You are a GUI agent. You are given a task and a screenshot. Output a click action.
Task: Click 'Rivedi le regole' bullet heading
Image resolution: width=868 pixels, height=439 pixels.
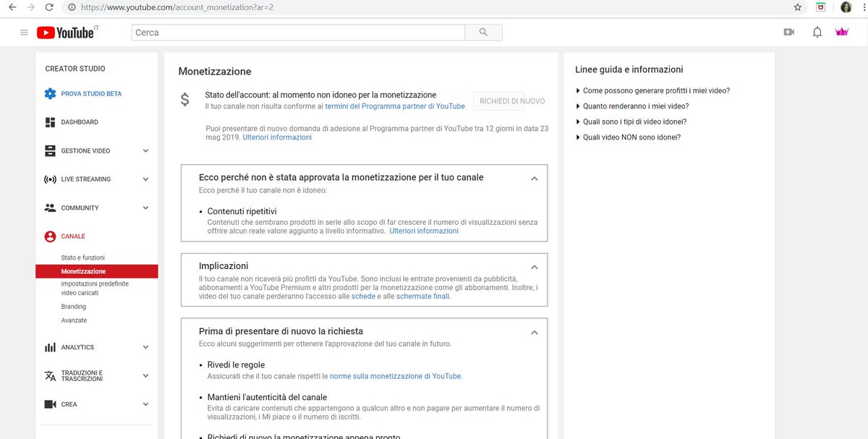point(236,365)
